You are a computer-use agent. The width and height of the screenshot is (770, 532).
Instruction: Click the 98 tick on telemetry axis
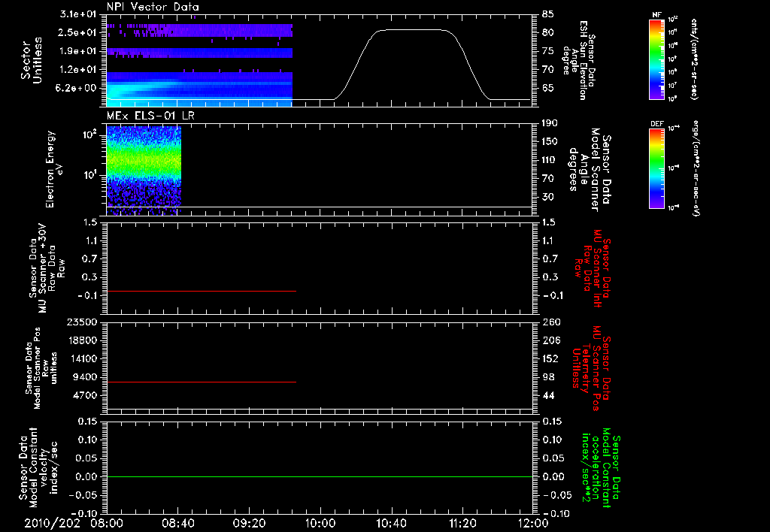548,377
